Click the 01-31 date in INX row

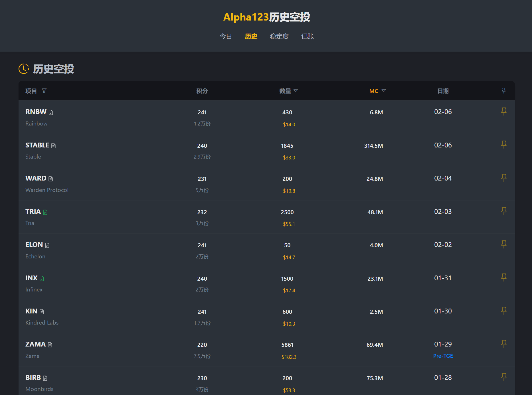[x=443, y=278]
